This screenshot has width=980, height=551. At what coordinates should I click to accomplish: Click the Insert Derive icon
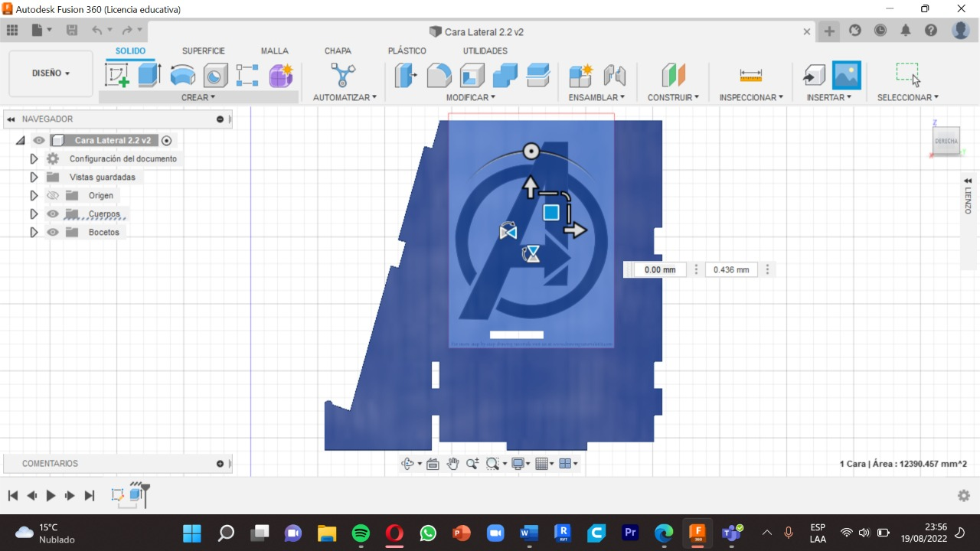point(814,75)
